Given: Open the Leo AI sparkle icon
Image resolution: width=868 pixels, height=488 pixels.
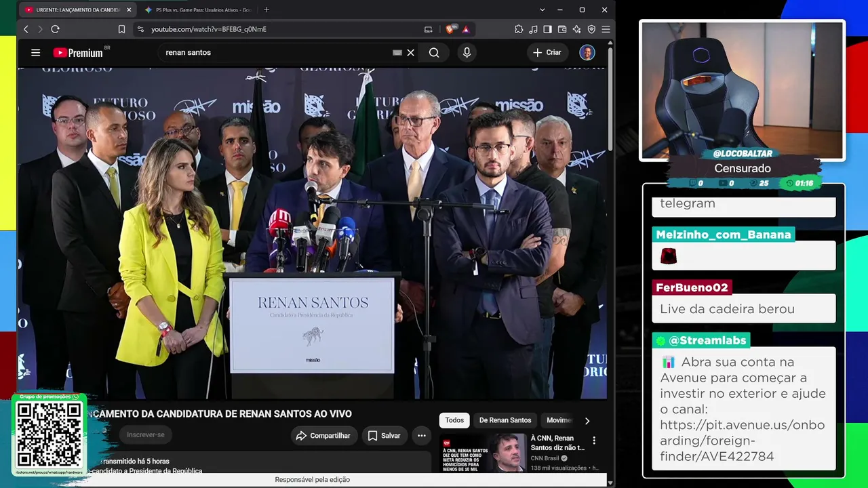Looking at the screenshot, I should pos(576,29).
